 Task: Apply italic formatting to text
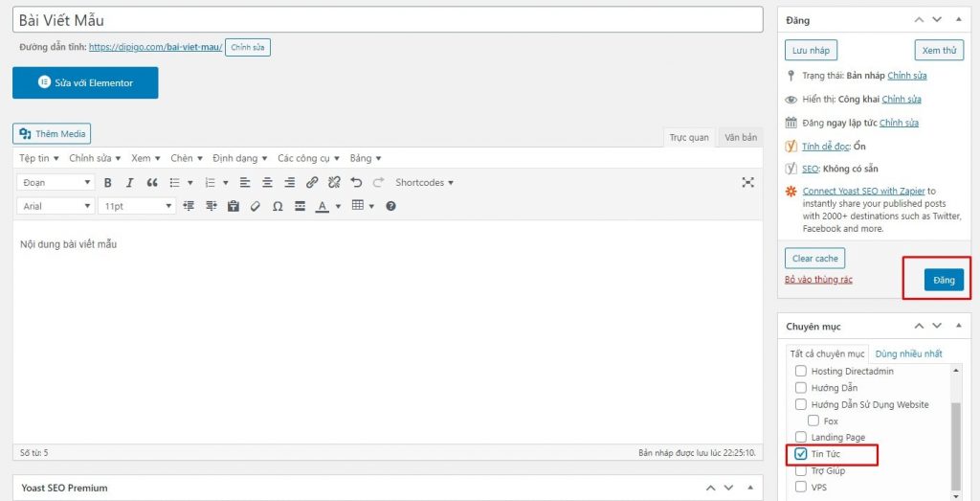pyautogui.click(x=129, y=182)
